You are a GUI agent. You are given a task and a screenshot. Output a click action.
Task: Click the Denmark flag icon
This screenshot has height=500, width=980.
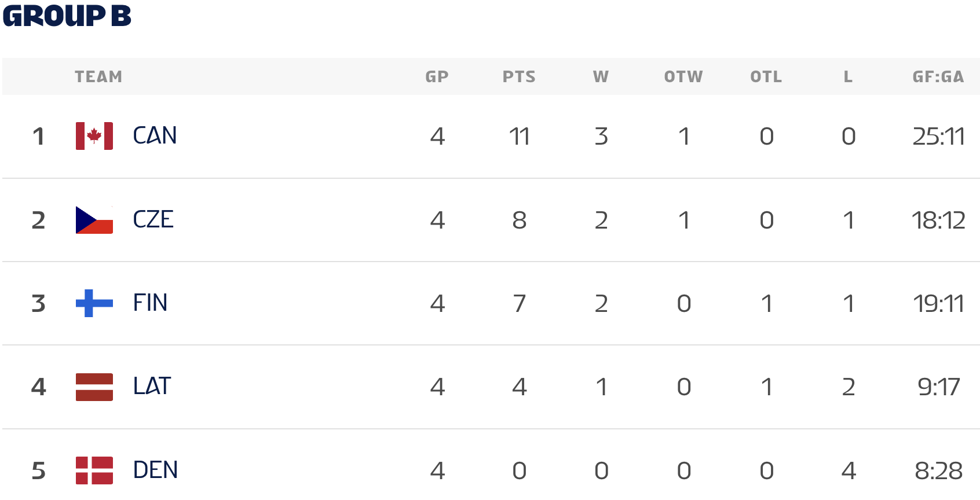(94, 470)
